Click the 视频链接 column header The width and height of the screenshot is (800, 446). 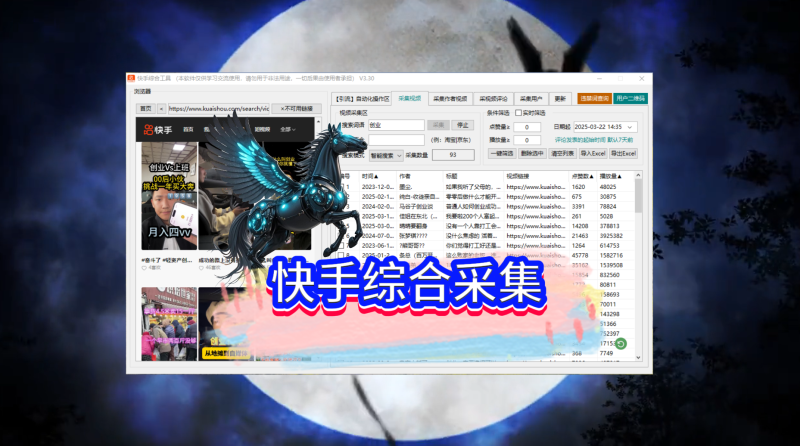518,176
